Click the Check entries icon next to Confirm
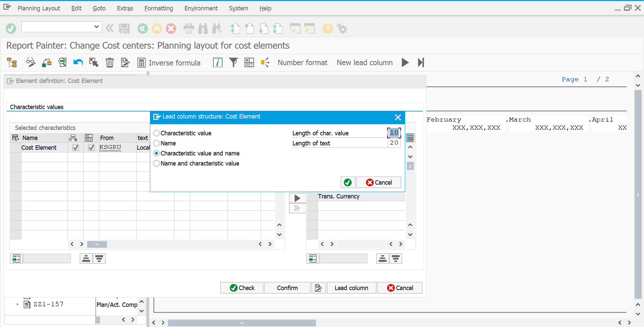Image resolution: width=644 pixels, height=327 pixels. [x=318, y=288]
